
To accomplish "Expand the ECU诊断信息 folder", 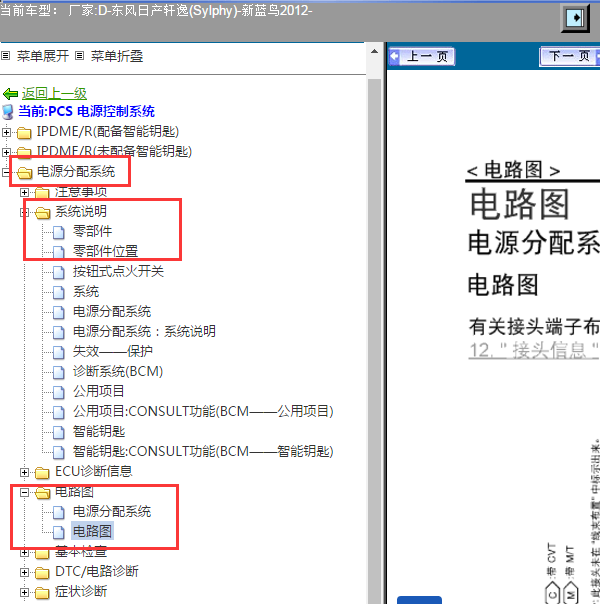I will tap(24, 473).
